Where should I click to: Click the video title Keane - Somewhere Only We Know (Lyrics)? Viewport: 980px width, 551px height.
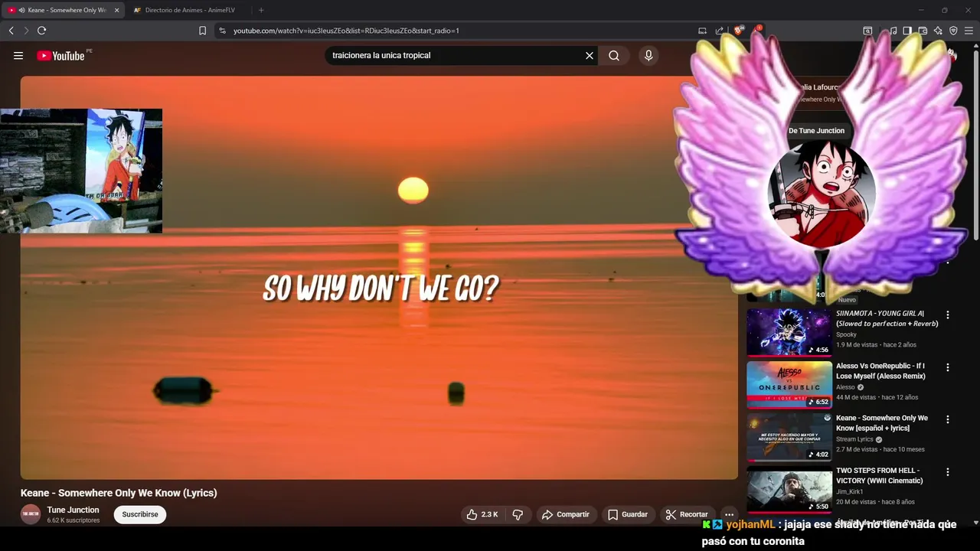tap(119, 493)
